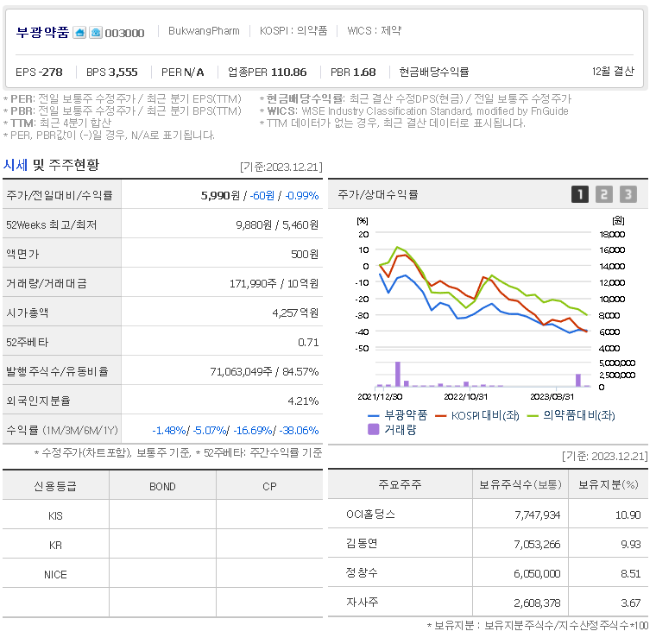Screen dimensions: 656x644
Task: Select the 171,990주 / 10억원 volume cell
Action: pos(274,284)
